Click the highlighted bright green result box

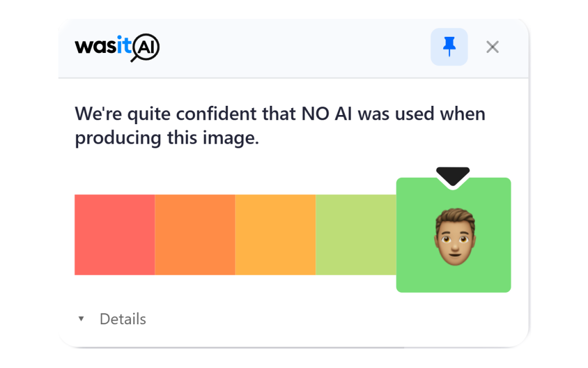coord(454,235)
